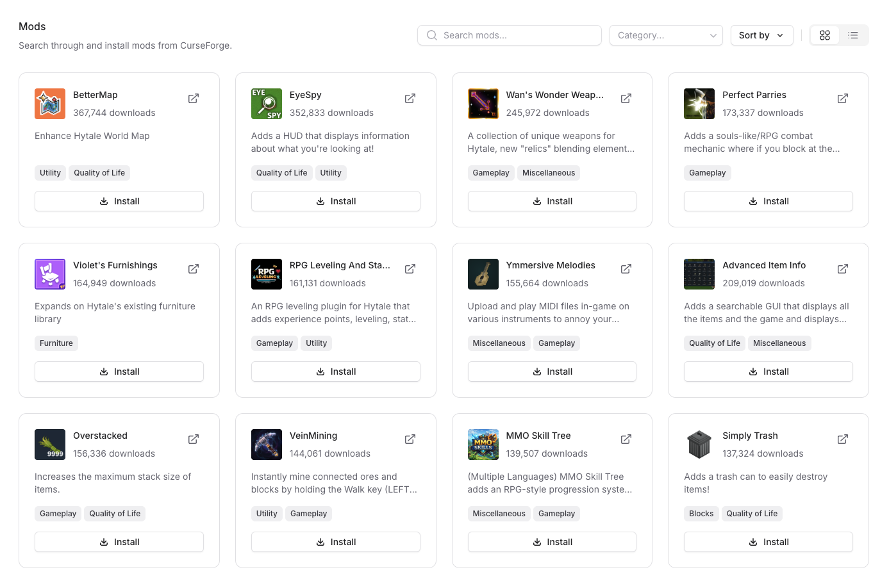Click the Overstacked mod icon
This screenshot has width=889, height=588.
[49, 444]
